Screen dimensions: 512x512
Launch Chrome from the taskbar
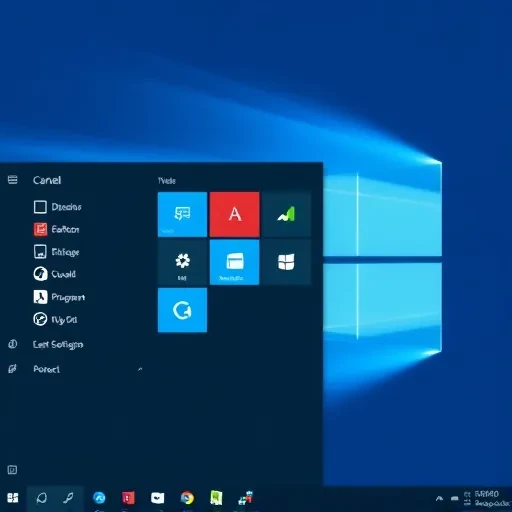[x=187, y=498]
